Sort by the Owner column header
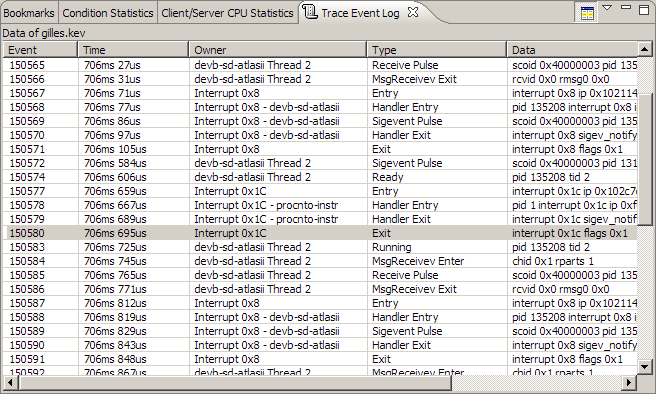 [278, 50]
